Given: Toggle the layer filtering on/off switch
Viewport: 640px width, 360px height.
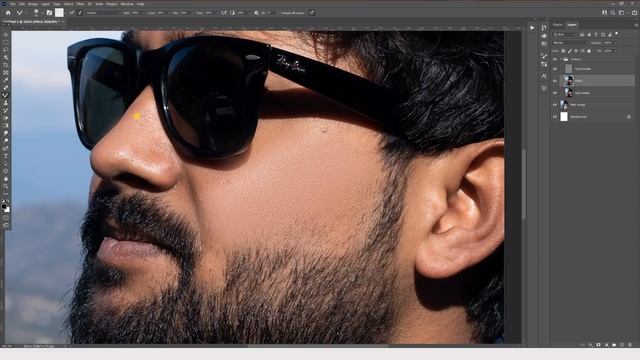Looking at the screenshot, I should (x=617, y=34).
